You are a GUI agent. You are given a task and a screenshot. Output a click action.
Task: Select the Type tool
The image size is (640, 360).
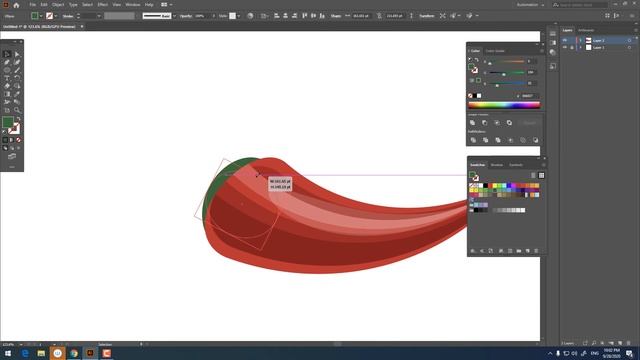(7, 78)
